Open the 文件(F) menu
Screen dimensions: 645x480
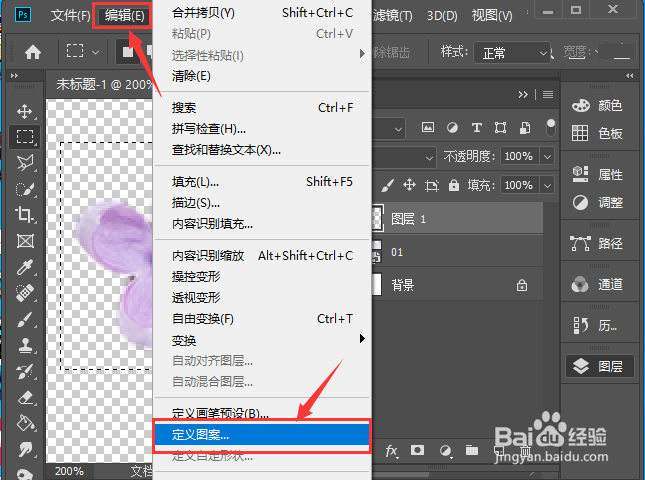[70, 16]
